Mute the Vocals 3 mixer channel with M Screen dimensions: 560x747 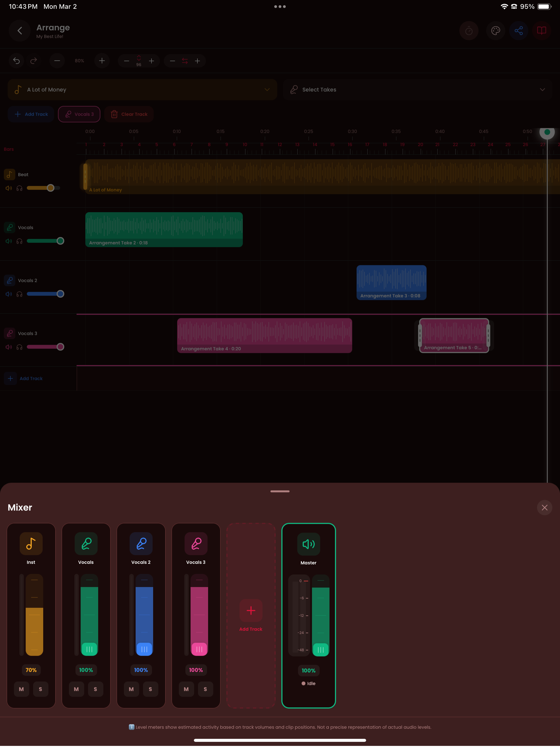coord(186,689)
